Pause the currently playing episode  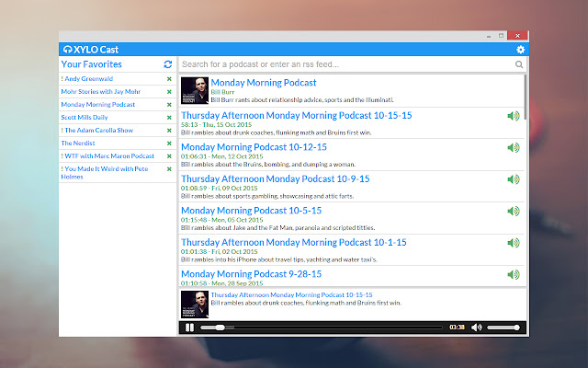tap(190, 328)
